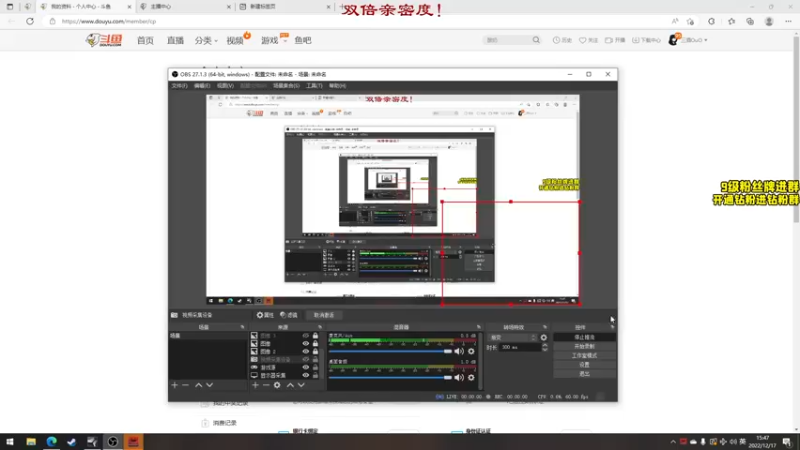The width and height of the screenshot is (800, 450).
Task: Click 停止推流 (stop streaming) button
Action: 584,337
